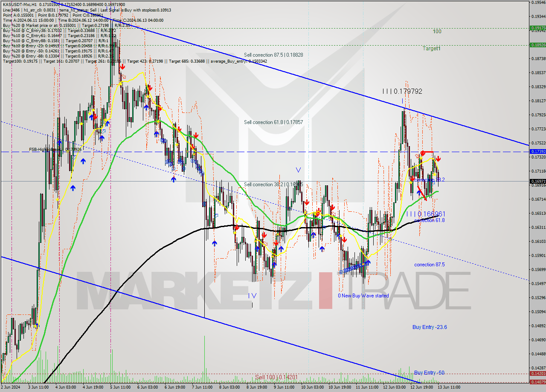Click the 0.18137 price scale value
The height and width of the screenshot is (392, 546).
click(538, 101)
